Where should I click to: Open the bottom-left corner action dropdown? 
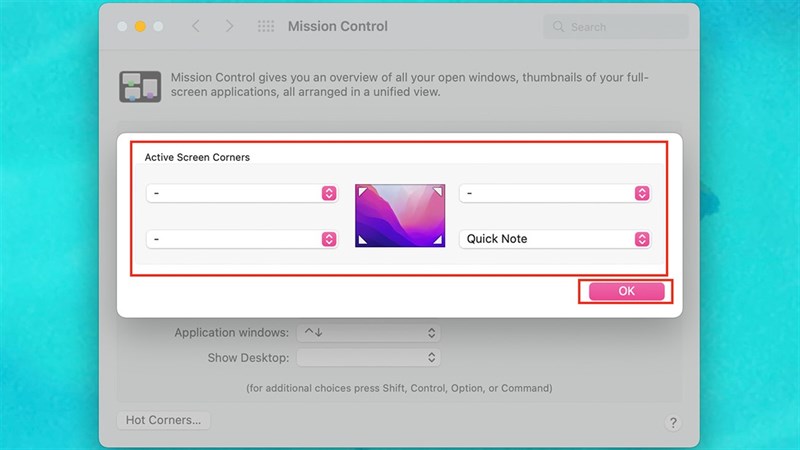(x=242, y=239)
